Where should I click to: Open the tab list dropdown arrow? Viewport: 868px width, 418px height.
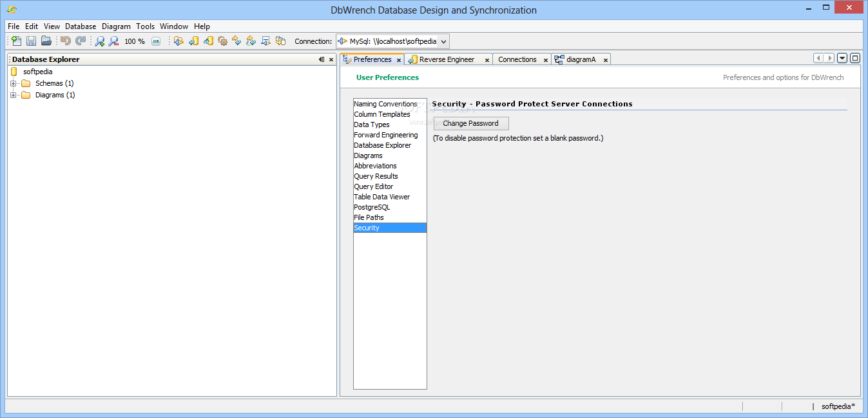click(842, 58)
